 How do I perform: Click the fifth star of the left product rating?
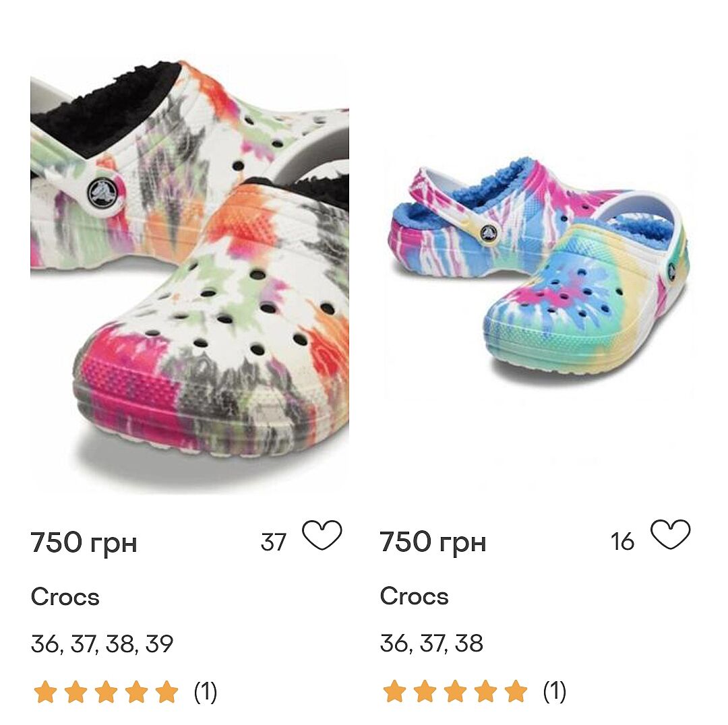coord(166,691)
